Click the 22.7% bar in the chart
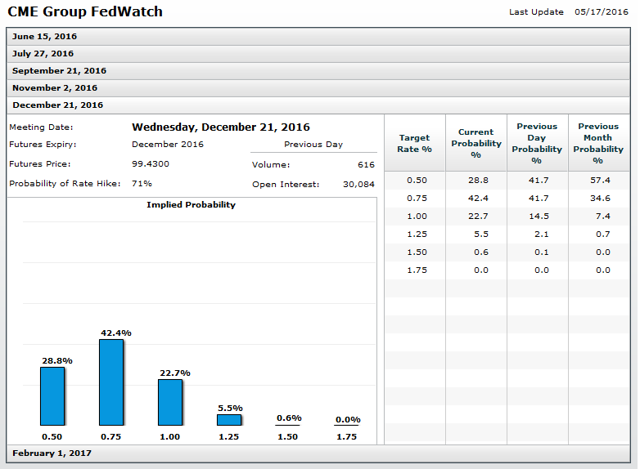 (x=170, y=402)
